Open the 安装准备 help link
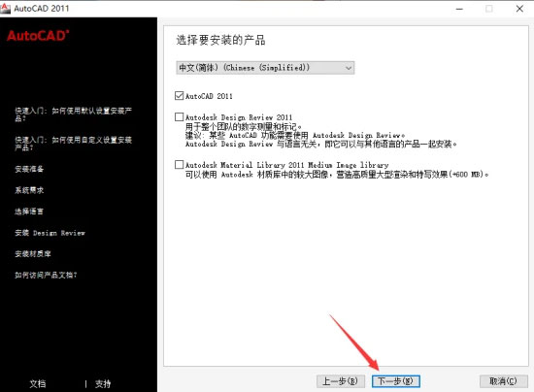 click(29, 169)
